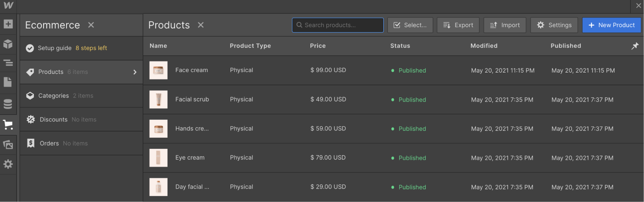Open the CMS database icon
Viewport: 644px width, 202px height.
point(8,104)
